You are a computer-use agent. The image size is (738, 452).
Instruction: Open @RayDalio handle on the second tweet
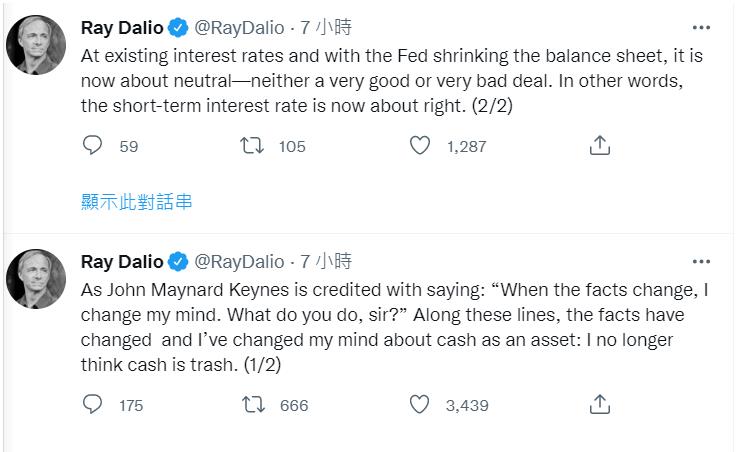click(238, 262)
